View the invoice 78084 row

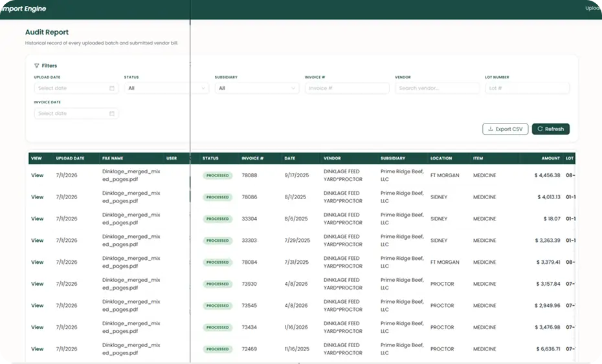click(x=38, y=262)
